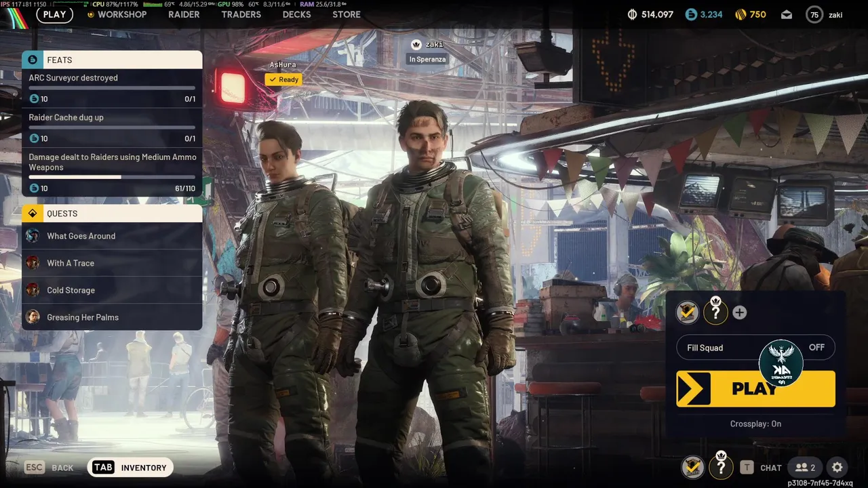
Task: Click the QUESTS panel title
Action: coord(62,213)
